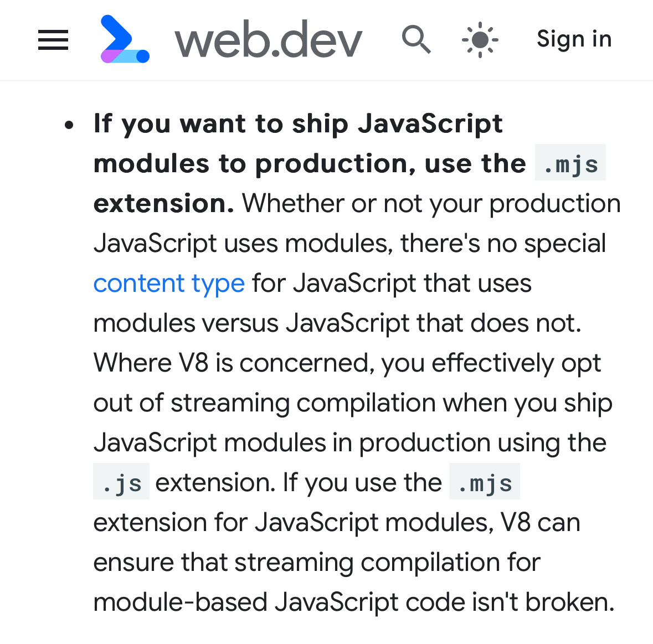Click the .js inline code snippet
This screenshot has width=653, height=644.
point(121,481)
